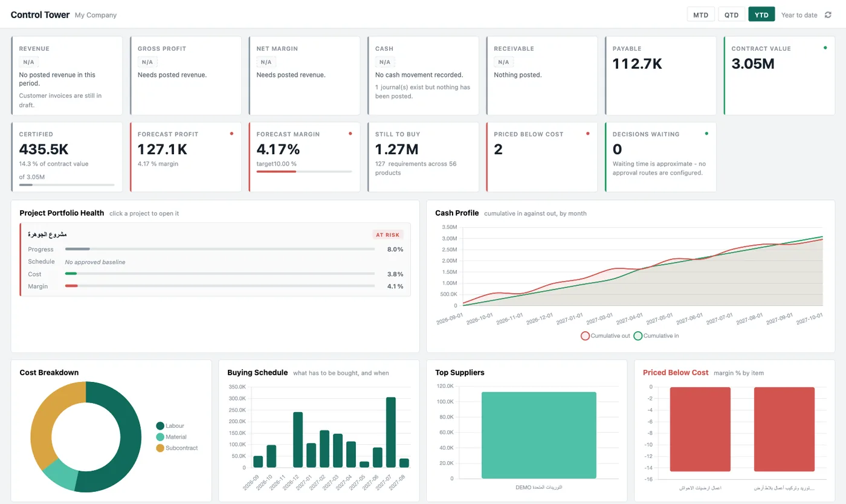Screen dimensions: 846x504
Task: Open the Priced Below Cost count card
Action: 541,157
